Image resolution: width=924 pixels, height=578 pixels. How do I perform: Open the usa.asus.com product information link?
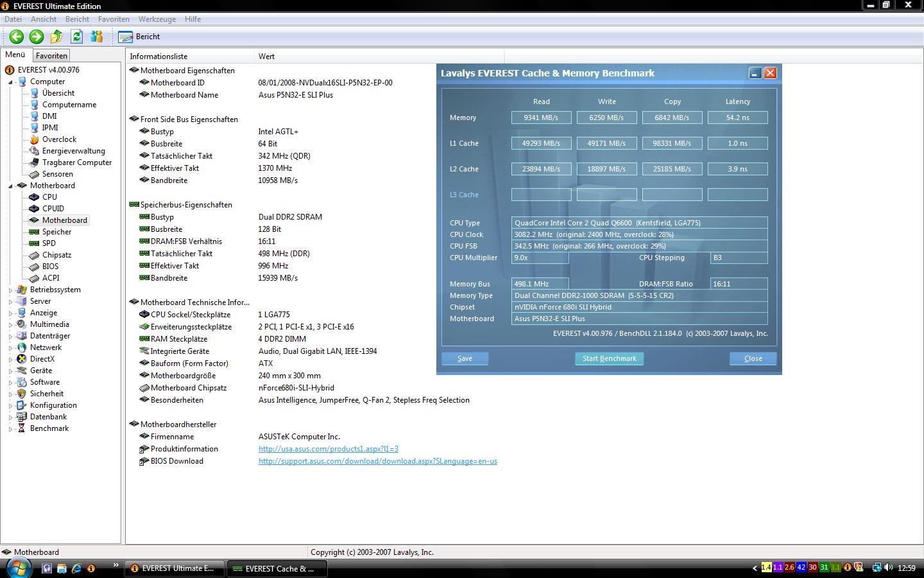coord(329,449)
